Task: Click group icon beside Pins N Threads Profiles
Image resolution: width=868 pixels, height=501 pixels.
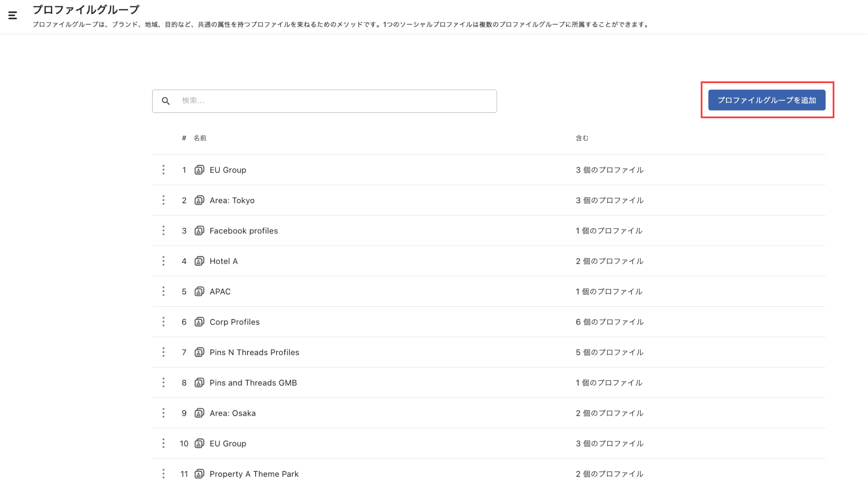Action: (199, 353)
